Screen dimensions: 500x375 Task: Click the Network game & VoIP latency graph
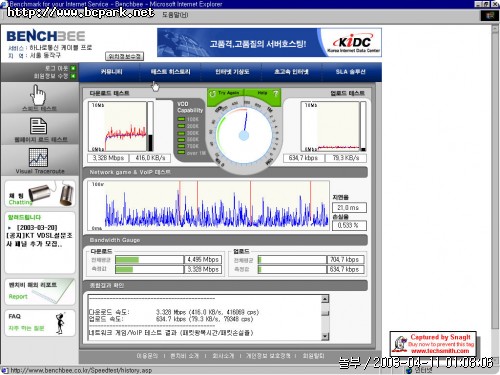[x=208, y=205]
